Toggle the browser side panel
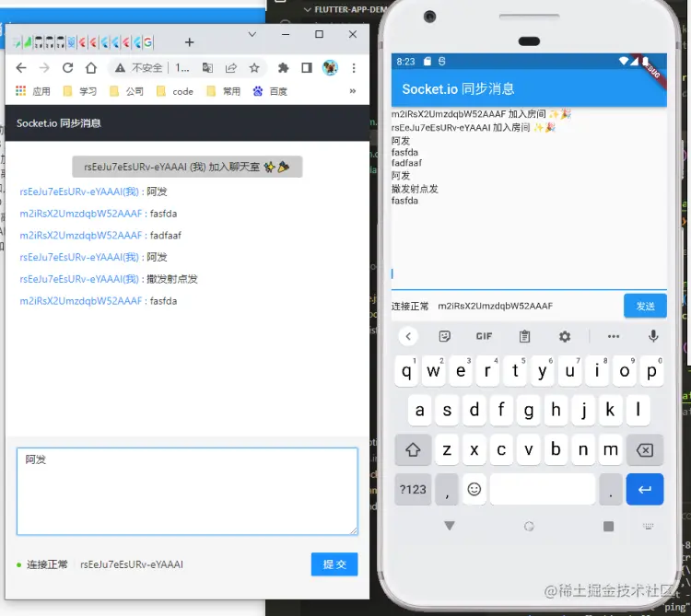The width and height of the screenshot is (691, 616). pyautogui.click(x=307, y=68)
